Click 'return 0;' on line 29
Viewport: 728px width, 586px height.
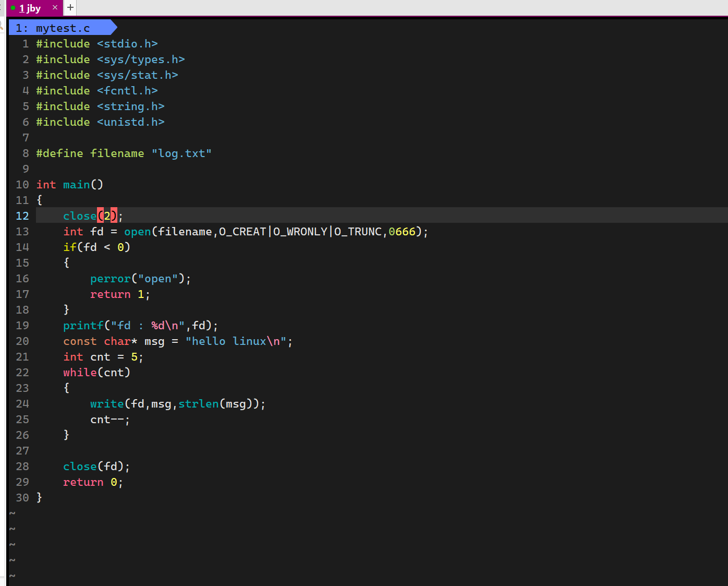click(x=93, y=482)
